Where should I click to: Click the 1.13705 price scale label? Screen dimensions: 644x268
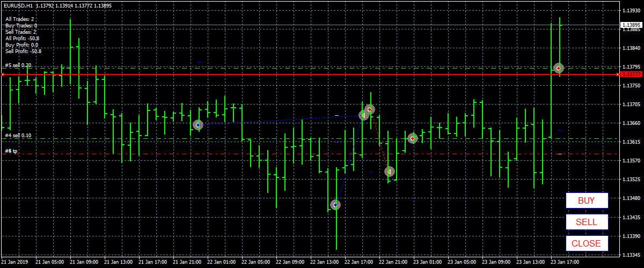click(631, 104)
